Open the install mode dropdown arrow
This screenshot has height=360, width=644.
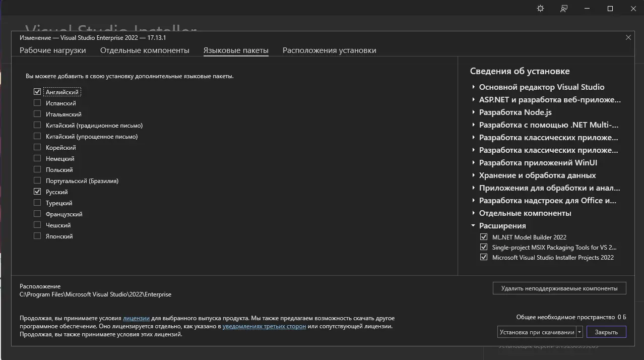pyautogui.click(x=579, y=332)
